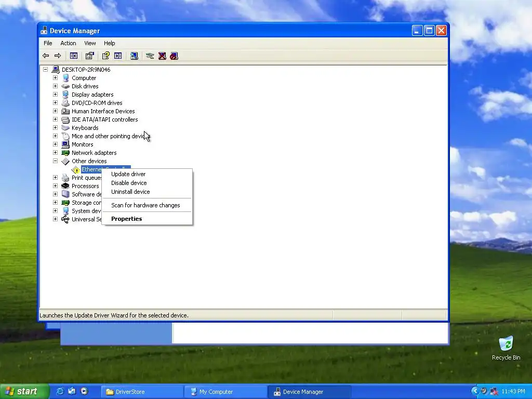Click the Universal Serial Bus USB icon
532x399 pixels.
[x=65, y=219]
